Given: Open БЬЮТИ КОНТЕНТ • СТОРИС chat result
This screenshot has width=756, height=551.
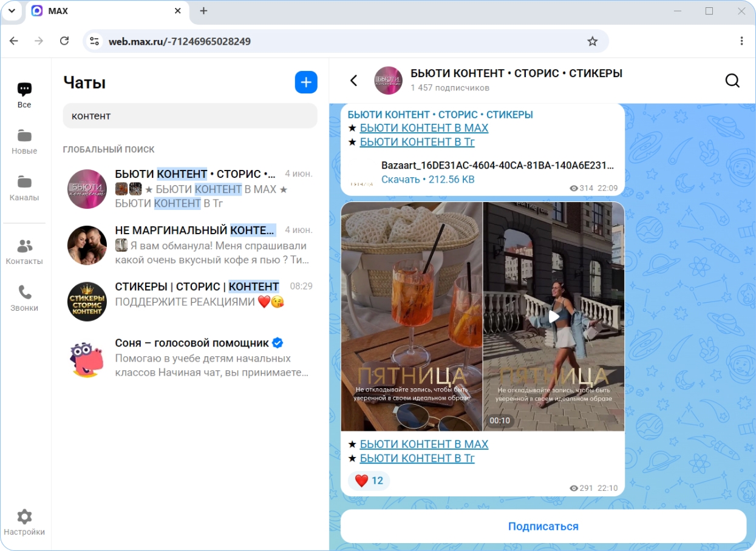Looking at the screenshot, I should click(190, 189).
